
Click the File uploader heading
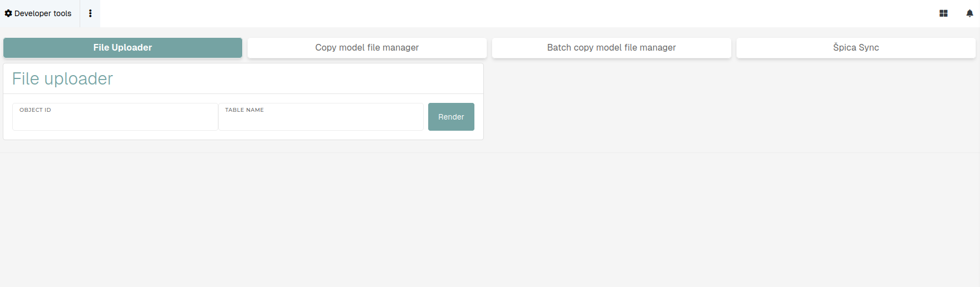(x=62, y=79)
